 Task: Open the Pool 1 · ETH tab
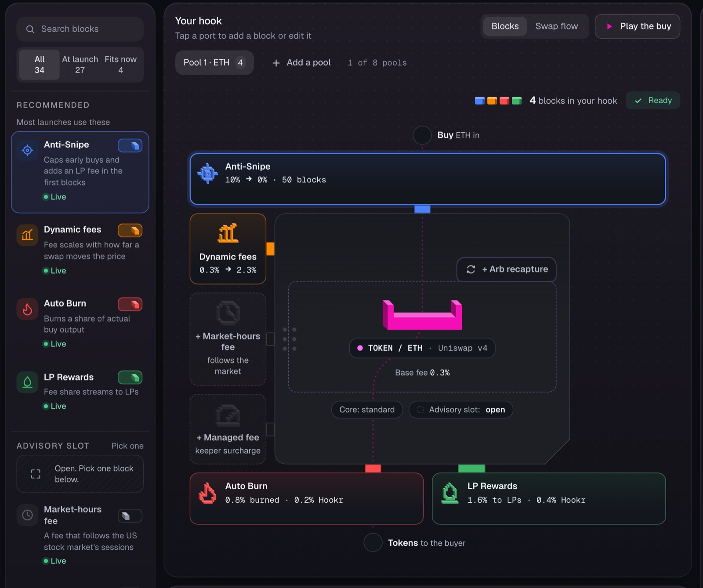coord(214,63)
